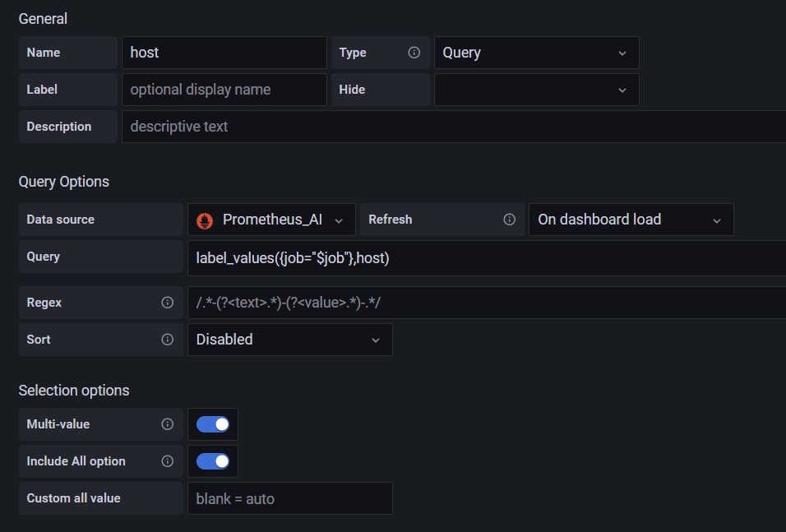Viewport: 786px width, 532px height.
Task: Click the Query field with label_values
Action: click(x=487, y=257)
